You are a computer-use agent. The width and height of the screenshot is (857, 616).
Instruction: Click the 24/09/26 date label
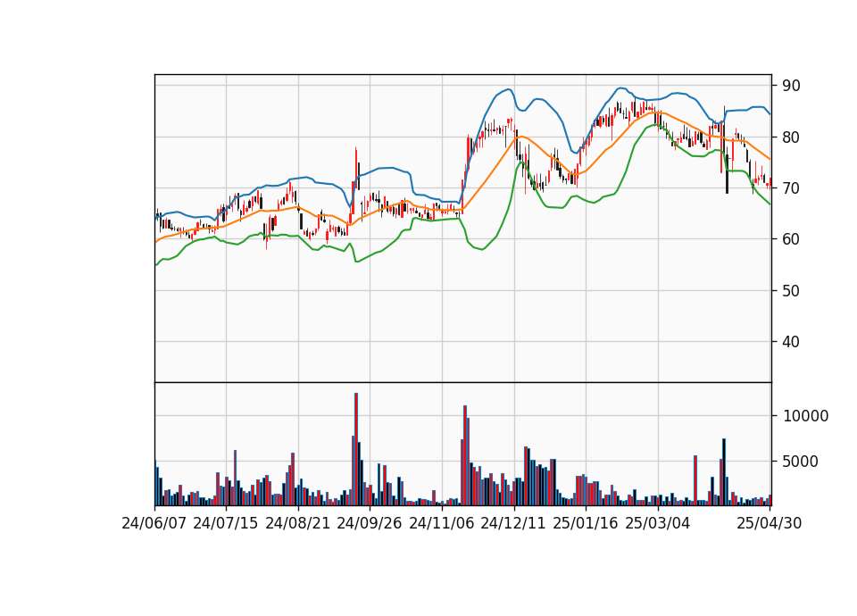pos(370,523)
